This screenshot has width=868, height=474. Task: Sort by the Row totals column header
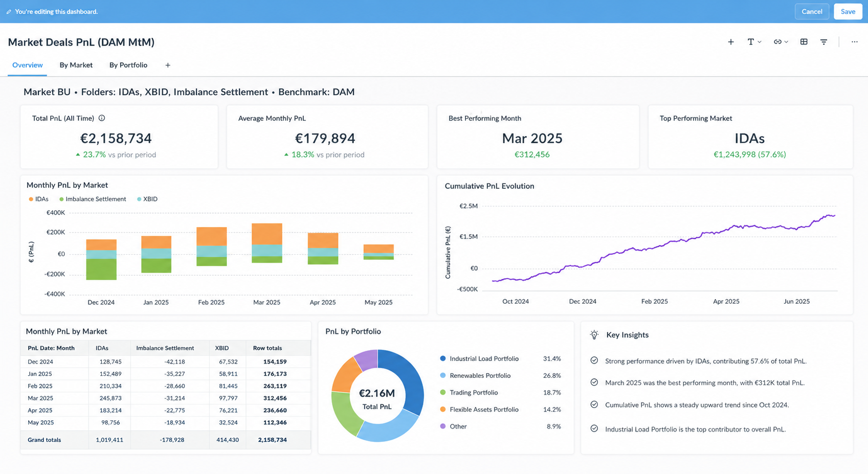coord(268,348)
